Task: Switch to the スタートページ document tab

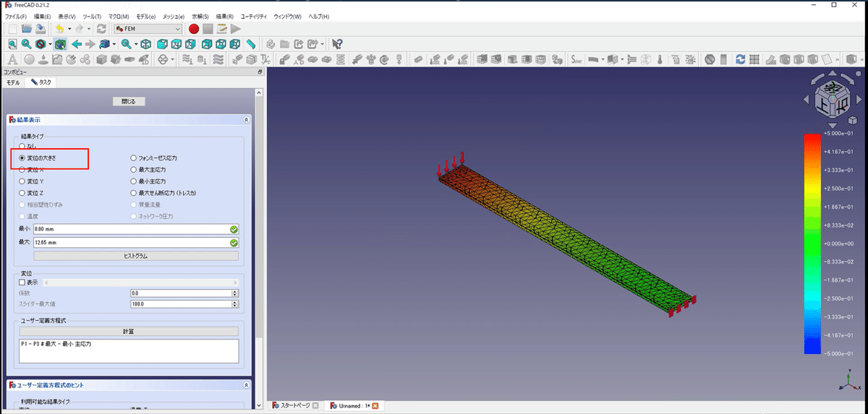Action: pyautogui.click(x=294, y=405)
